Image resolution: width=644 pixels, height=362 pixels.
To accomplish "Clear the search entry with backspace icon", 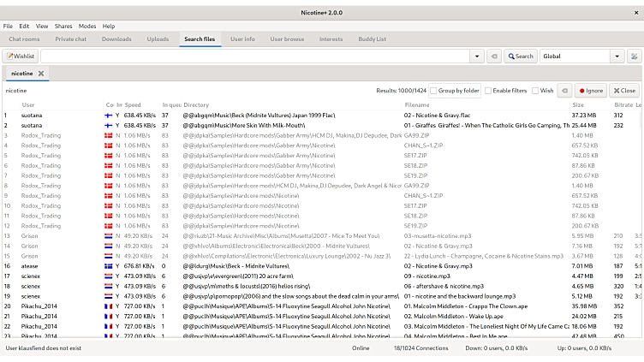I will click(493, 56).
